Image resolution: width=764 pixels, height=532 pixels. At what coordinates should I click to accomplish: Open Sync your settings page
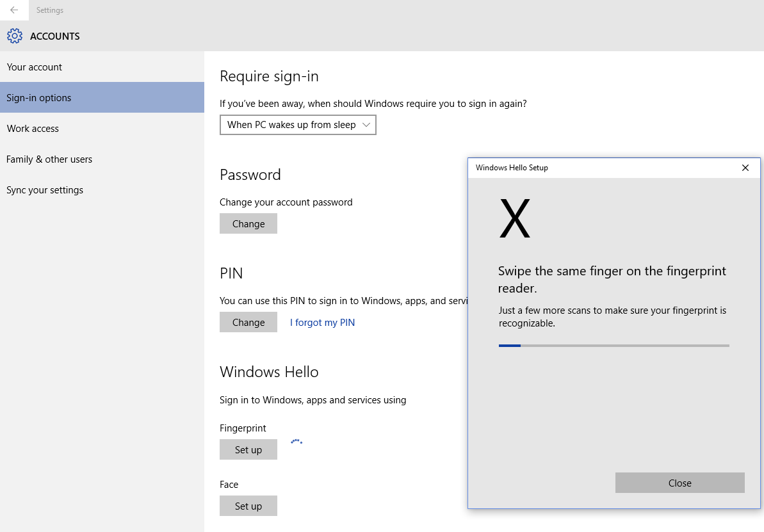102,189
